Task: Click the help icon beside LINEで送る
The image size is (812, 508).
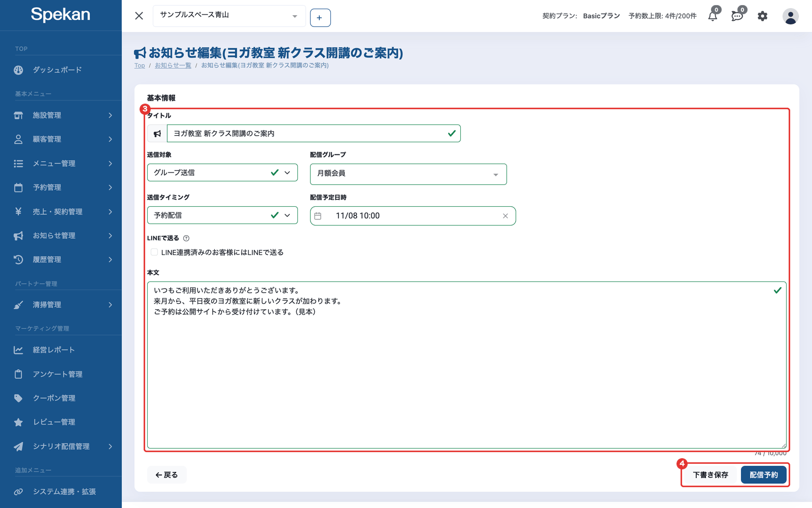Action: pos(186,238)
